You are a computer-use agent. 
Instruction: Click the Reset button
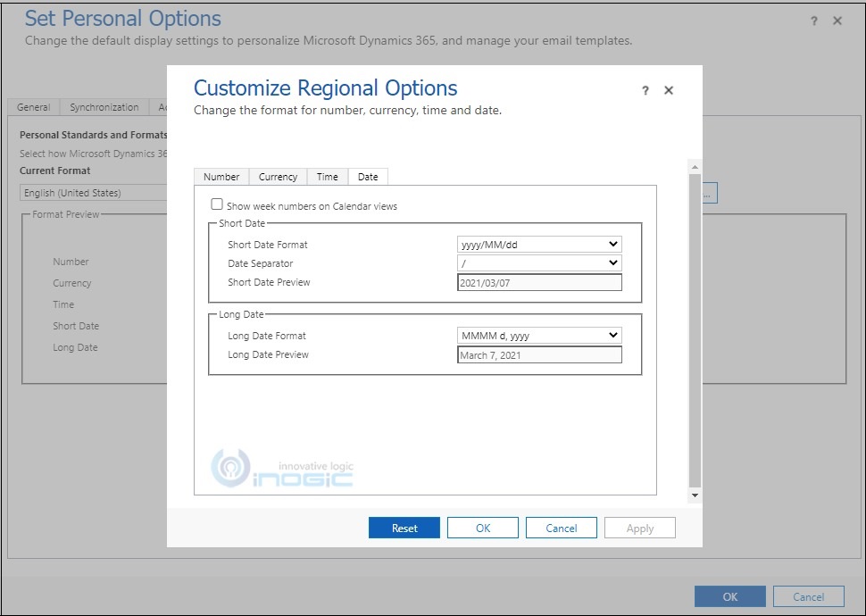pyautogui.click(x=404, y=528)
